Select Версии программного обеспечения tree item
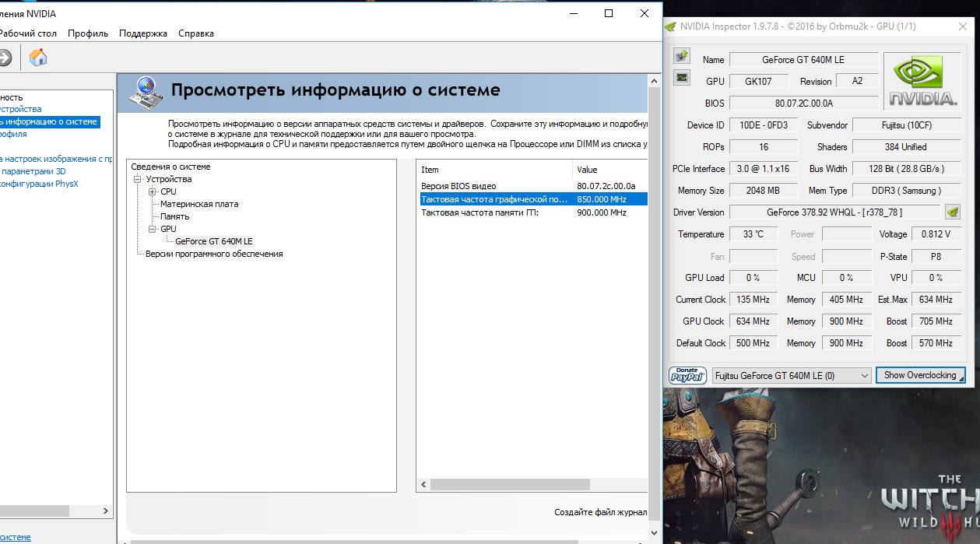The height and width of the screenshot is (544, 980). point(214,254)
